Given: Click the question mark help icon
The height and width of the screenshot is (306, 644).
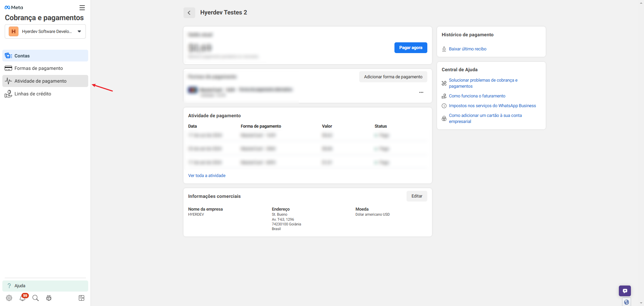Looking at the screenshot, I should click(9, 286).
